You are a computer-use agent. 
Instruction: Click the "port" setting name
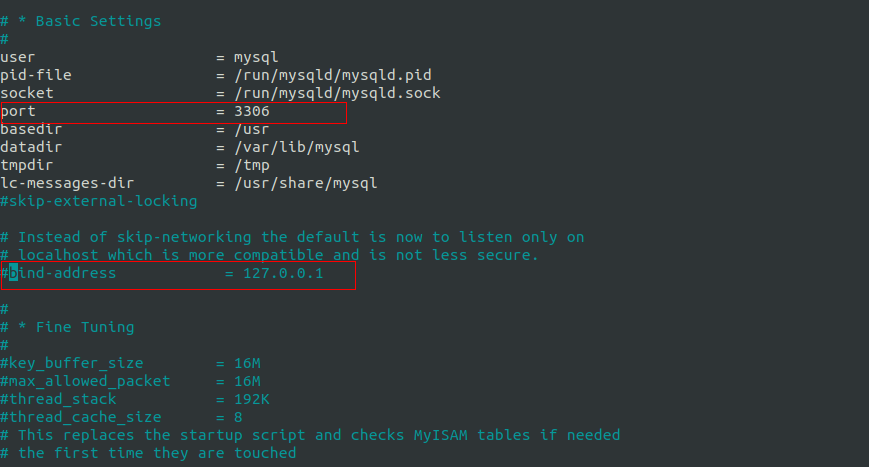point(18,111)
